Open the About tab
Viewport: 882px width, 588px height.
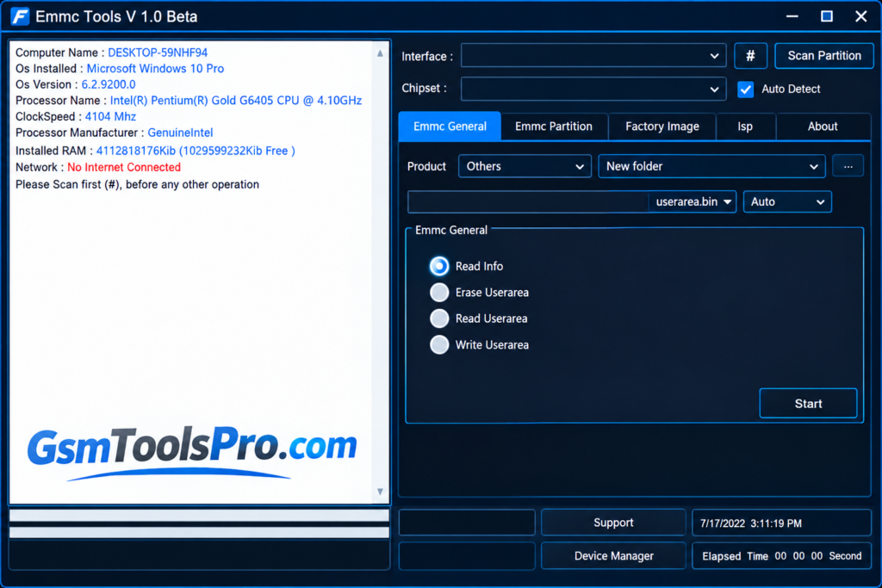pos(823,127)
